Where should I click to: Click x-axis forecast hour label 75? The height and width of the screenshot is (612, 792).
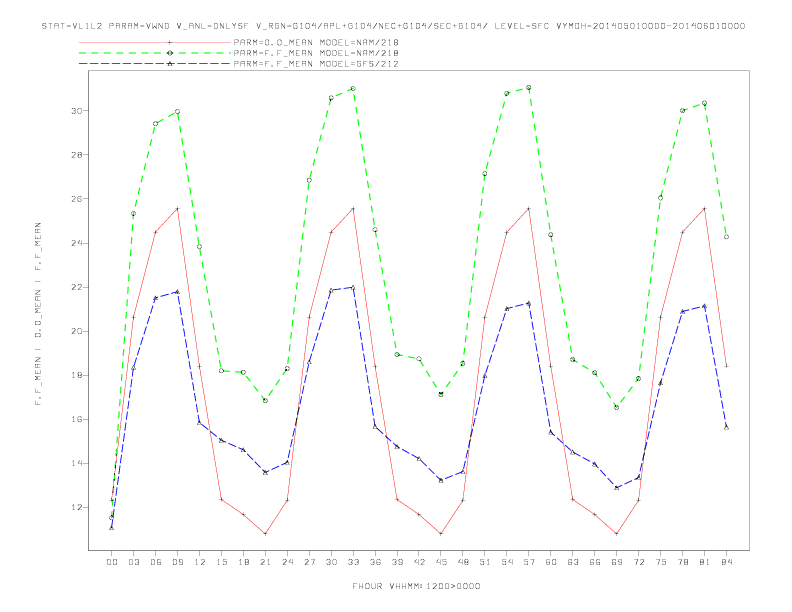click(661, 562)
